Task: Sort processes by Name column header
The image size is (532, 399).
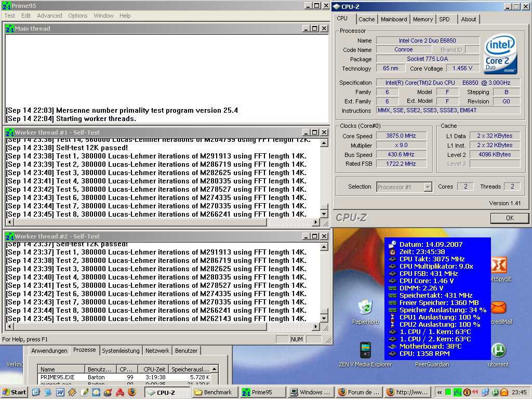Action: [x=61, y=369]
